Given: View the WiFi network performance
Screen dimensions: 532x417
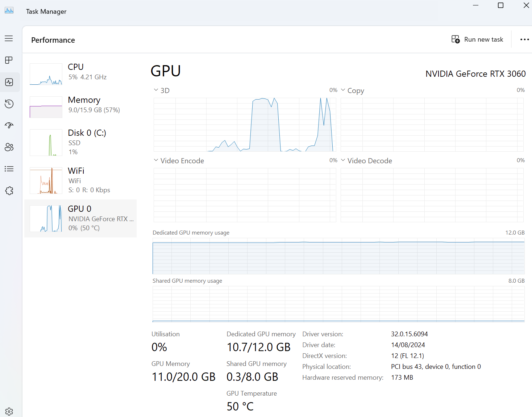Looking at the screenshot, I should 80,180.
